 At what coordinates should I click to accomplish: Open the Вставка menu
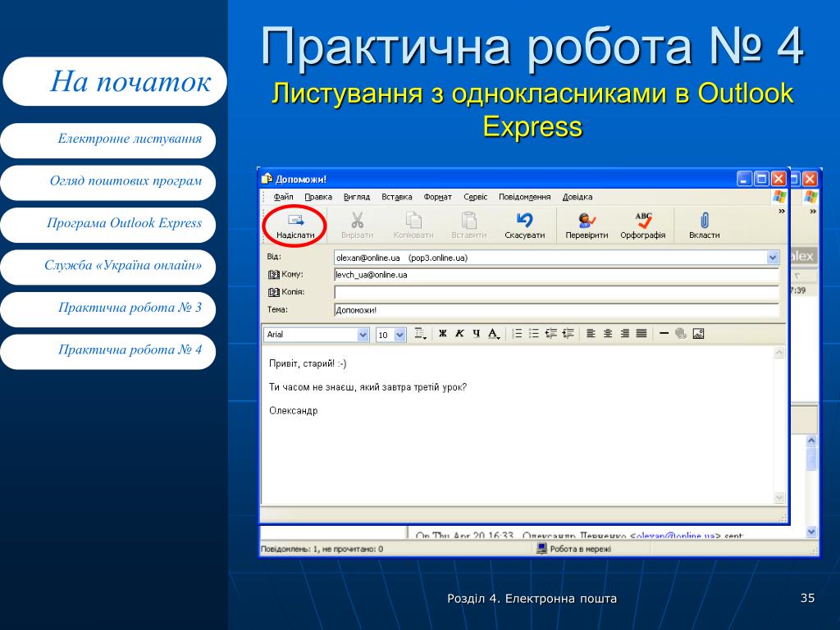pos(397,197)
